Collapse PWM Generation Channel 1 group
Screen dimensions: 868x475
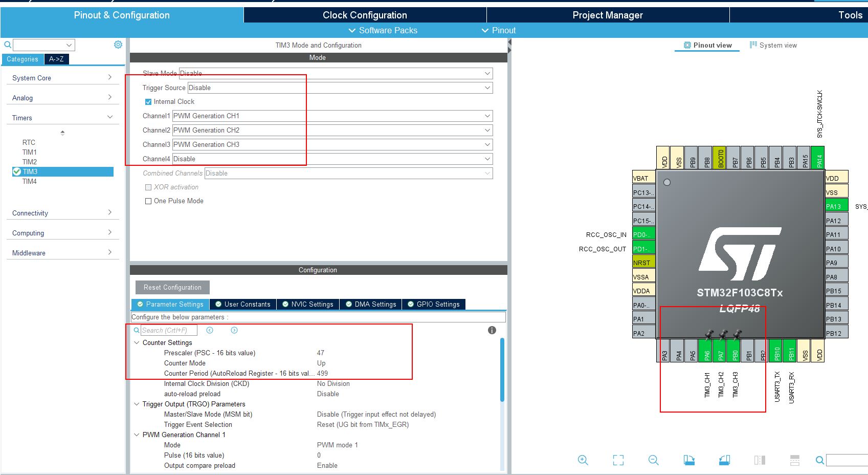(137, 435)
